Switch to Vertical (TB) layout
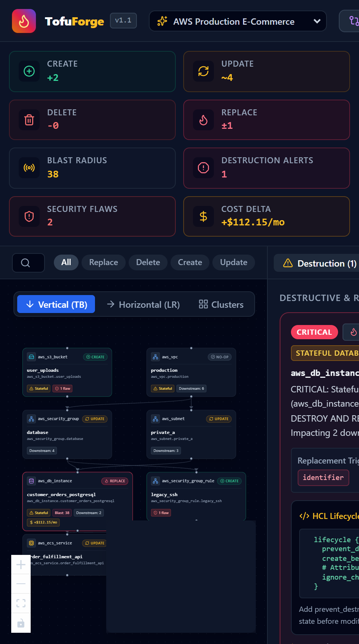This screenshot has width=359, height=644. click(x=56, y=304)
